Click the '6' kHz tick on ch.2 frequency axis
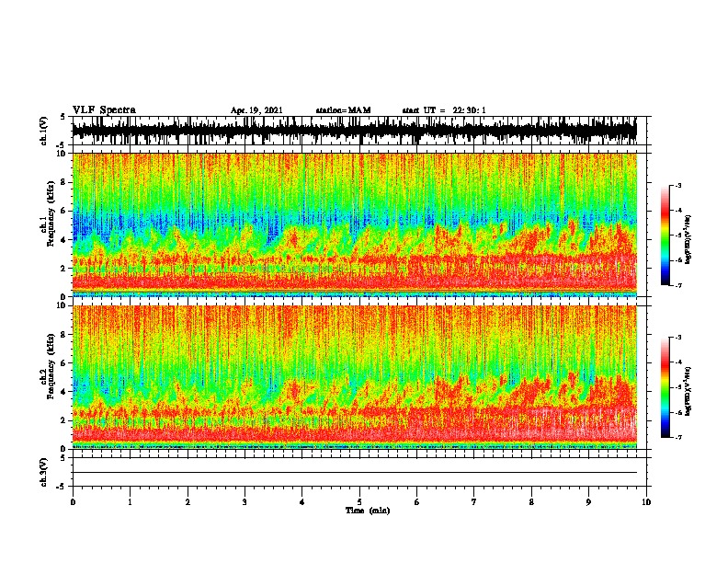 [64, 362]
